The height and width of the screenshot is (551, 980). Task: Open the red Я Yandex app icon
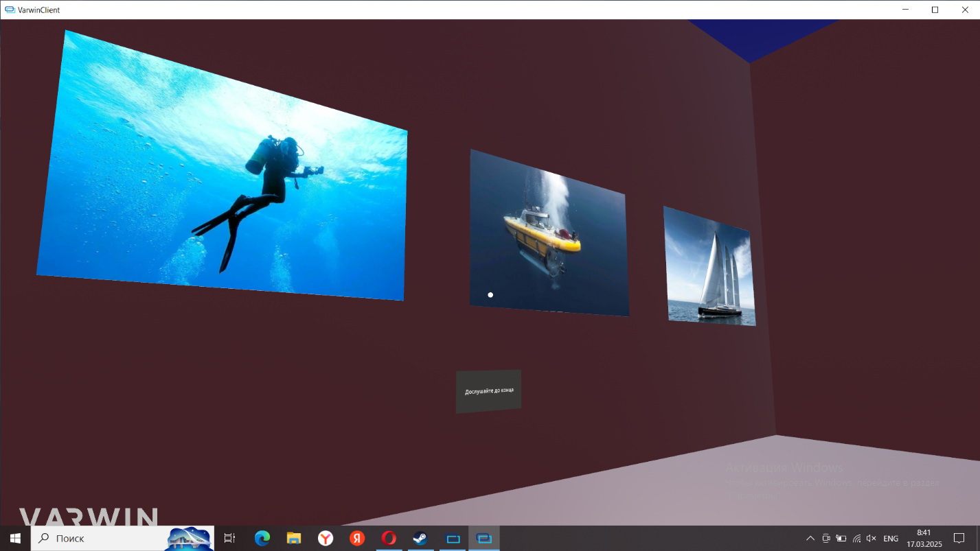(357, 539)
